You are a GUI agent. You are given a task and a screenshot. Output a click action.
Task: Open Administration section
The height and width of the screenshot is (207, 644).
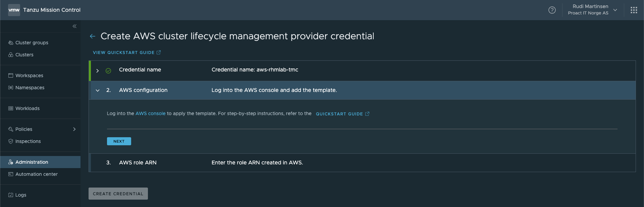(40, 162)
